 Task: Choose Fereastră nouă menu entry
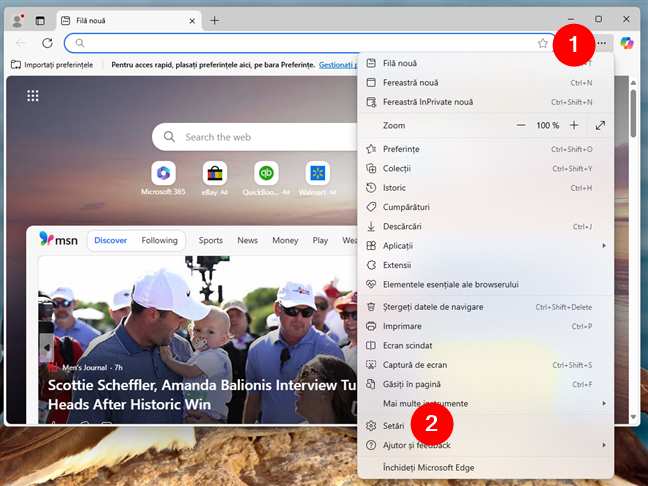point(485,83)
